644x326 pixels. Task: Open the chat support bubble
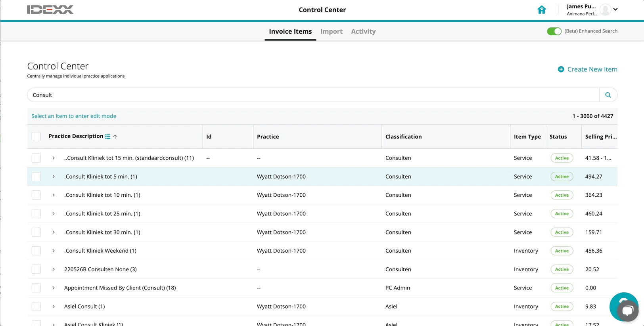click(627, 309)
